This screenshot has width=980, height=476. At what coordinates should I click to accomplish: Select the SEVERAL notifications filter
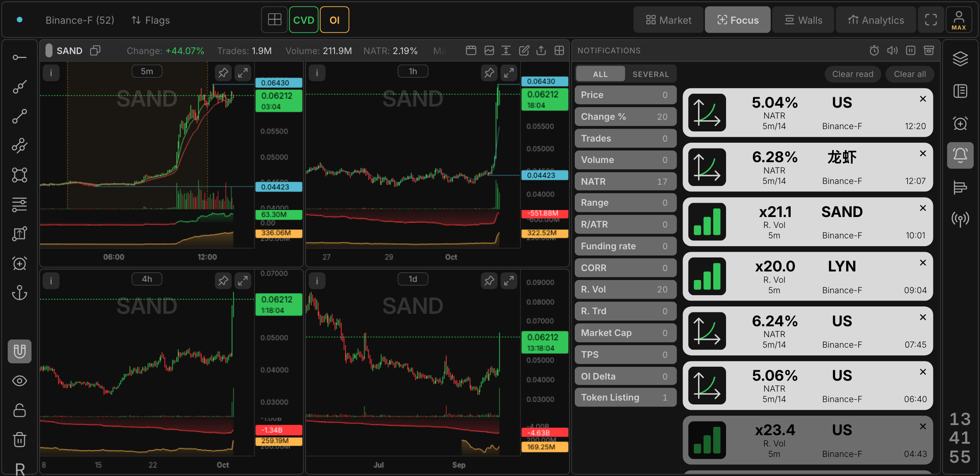651,74
